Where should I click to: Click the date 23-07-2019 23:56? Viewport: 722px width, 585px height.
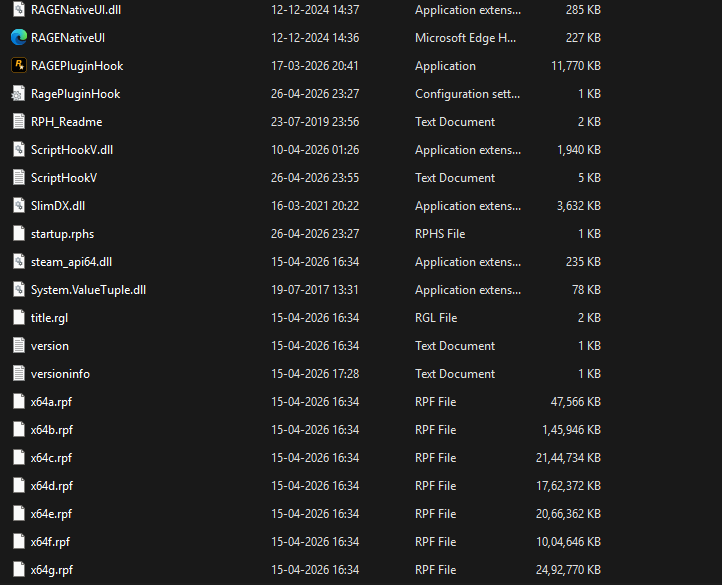pyautogui.click(x=315, y=122)
